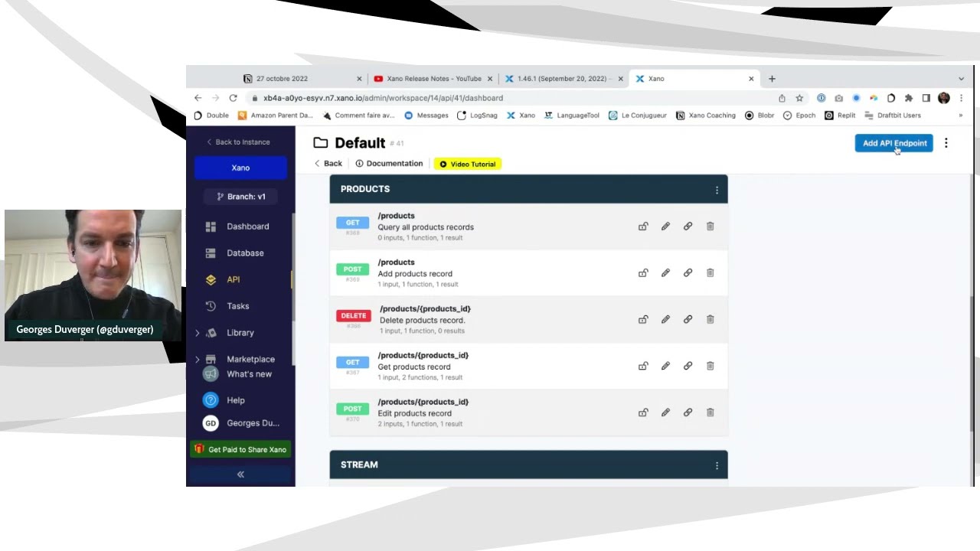Trash the Get products record endpoint
The width and height of the screenshot is (980, 551).
pyautogui.click(x=710, y=366)
